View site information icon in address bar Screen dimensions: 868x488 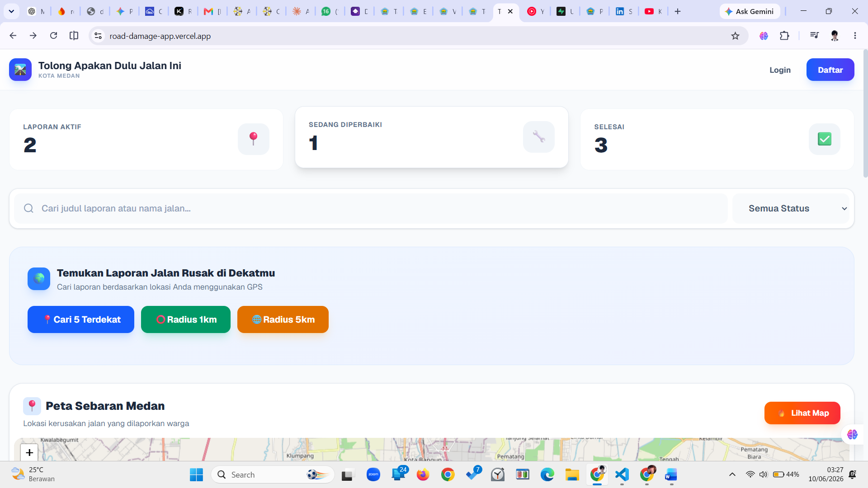(x=98, y=36)
